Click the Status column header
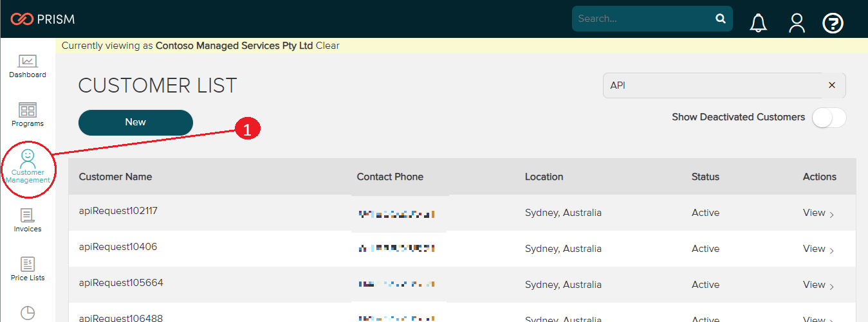868x322 pixels. coord(705,177)
